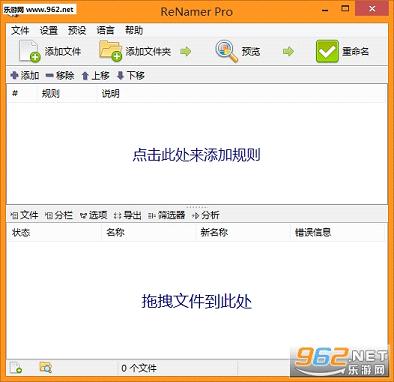The height and width of the screenshot is (382, 394).
Task: Click the 添加文件夹 toolbar label
Action: (x=148, y=52)
